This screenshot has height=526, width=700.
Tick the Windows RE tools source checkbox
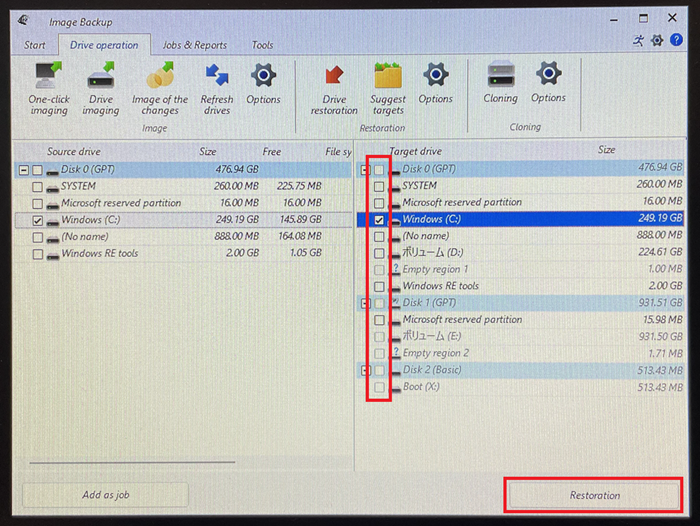38,254
